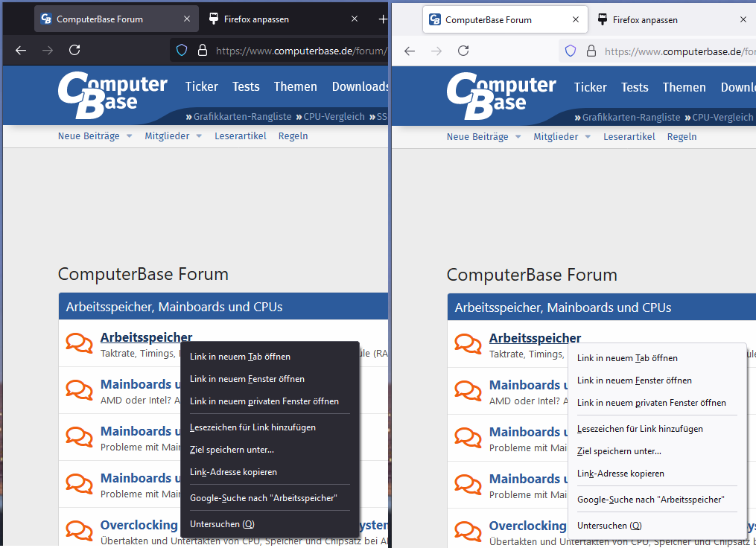Click the Arbeitsspeicher forum speech-bubble icon in light window
This screenshot has width=756, height=548.
tap(468, 344)
